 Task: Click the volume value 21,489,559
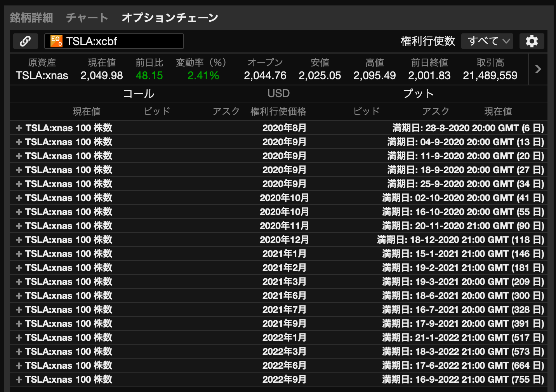pyautogui.click(x=490, y=76)
